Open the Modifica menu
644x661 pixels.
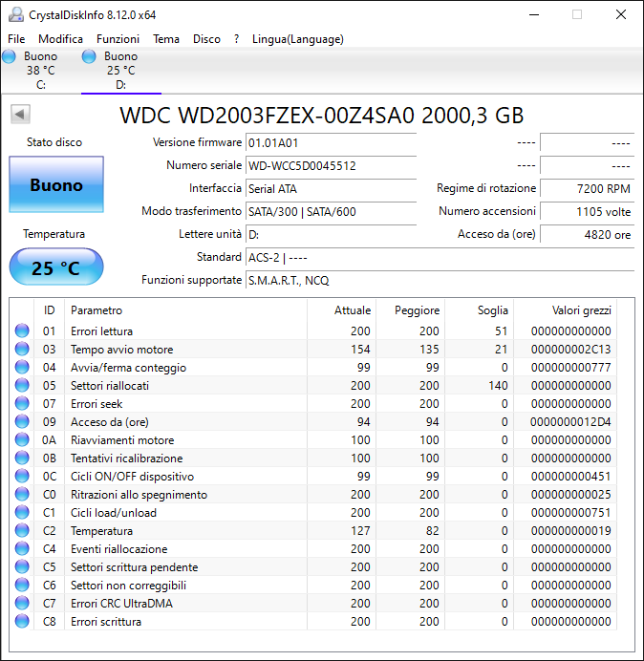(x=61, y=39)
